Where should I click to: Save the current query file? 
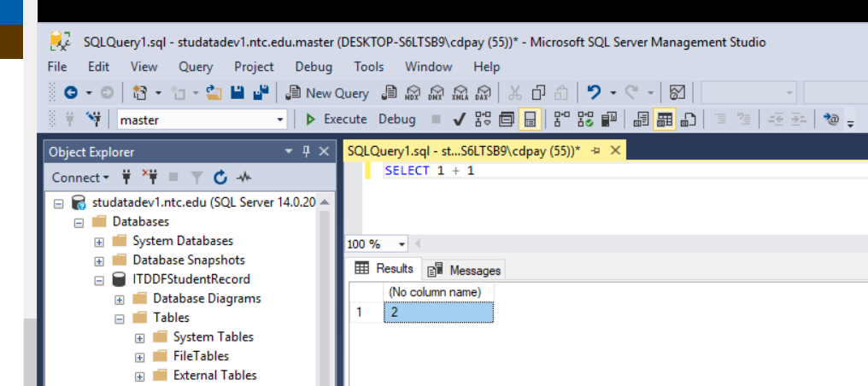238,93
